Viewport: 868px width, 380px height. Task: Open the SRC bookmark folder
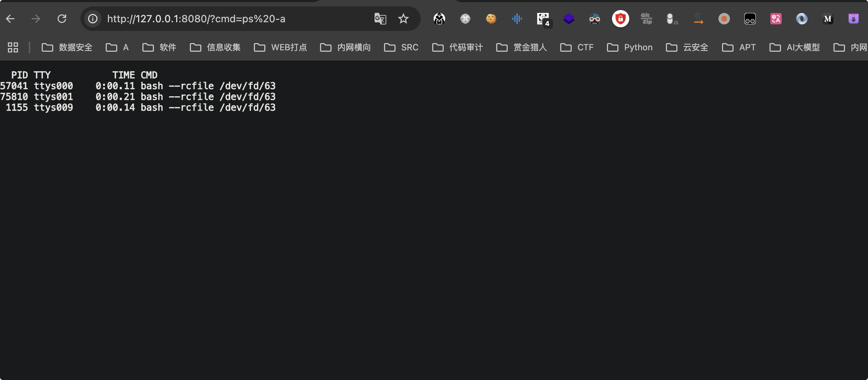tap(401, 47)
